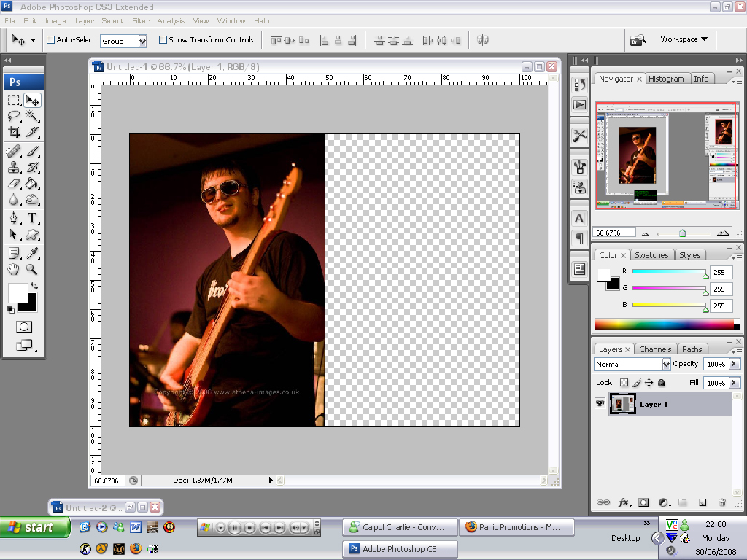
Task: Enable the Auto-Select checkbox
Action: click(x=51, y=40)
